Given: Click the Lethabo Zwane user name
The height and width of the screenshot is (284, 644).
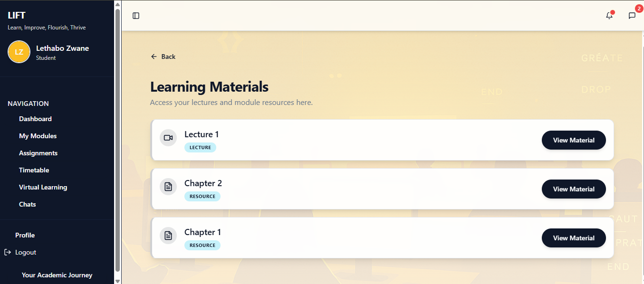Looking at the screenshot, I should pyautogui.click(x=62, y=48).
